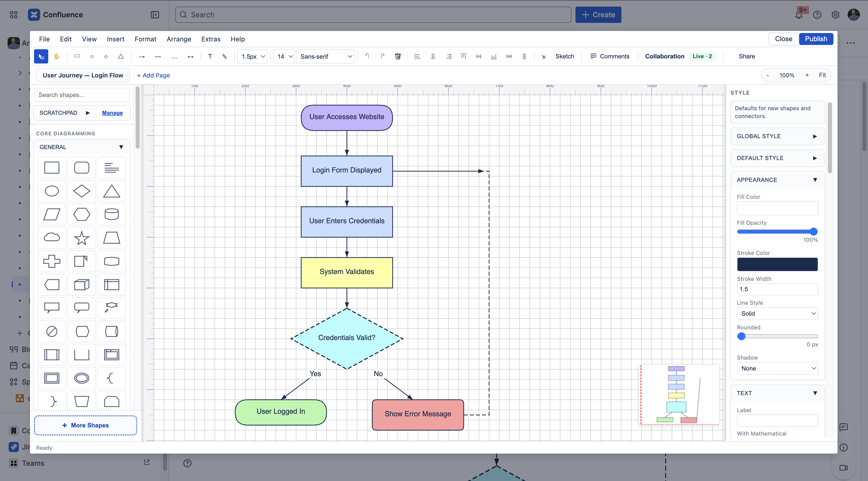Screen dimensions: 868x481
Task: Align shapes to horizontal center
Action: pyautogui.click(x=433, y=56)
